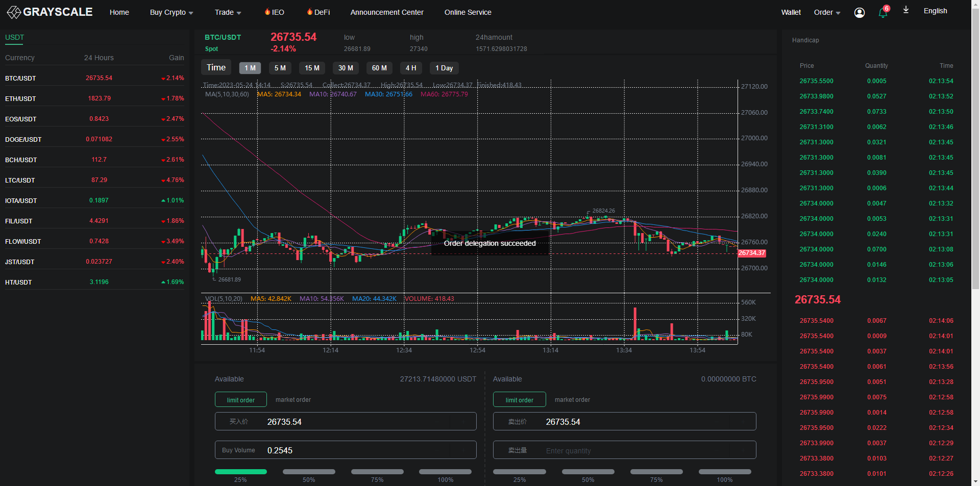Click the sell quantity input field
The height and width of the screenshot is (486, 980).
(624, 450)
